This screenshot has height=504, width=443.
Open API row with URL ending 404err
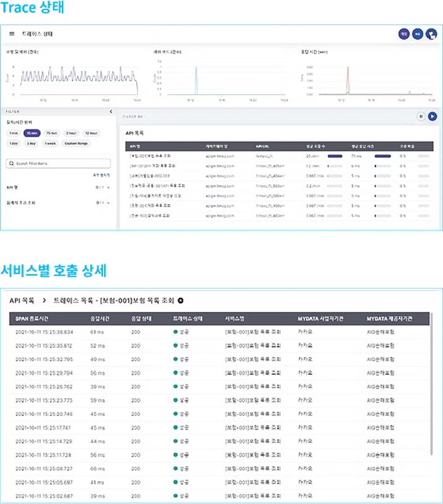pyautogui.click(x=279, y=176)
